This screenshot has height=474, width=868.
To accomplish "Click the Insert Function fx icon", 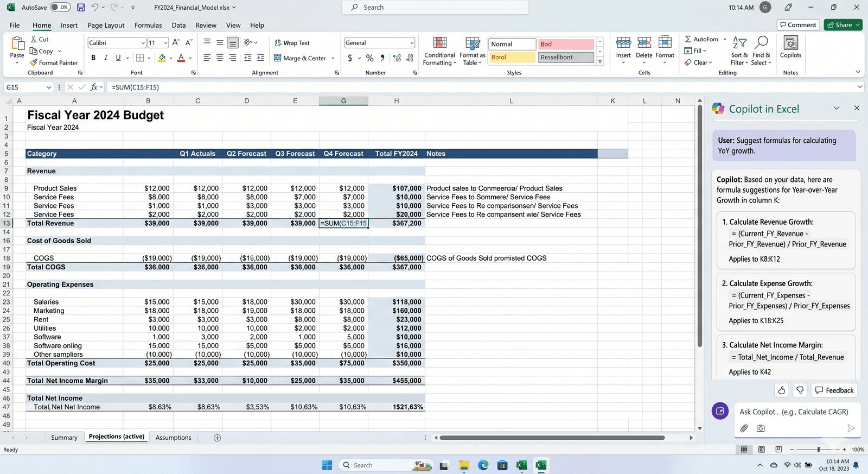I will tap(94, 87).
